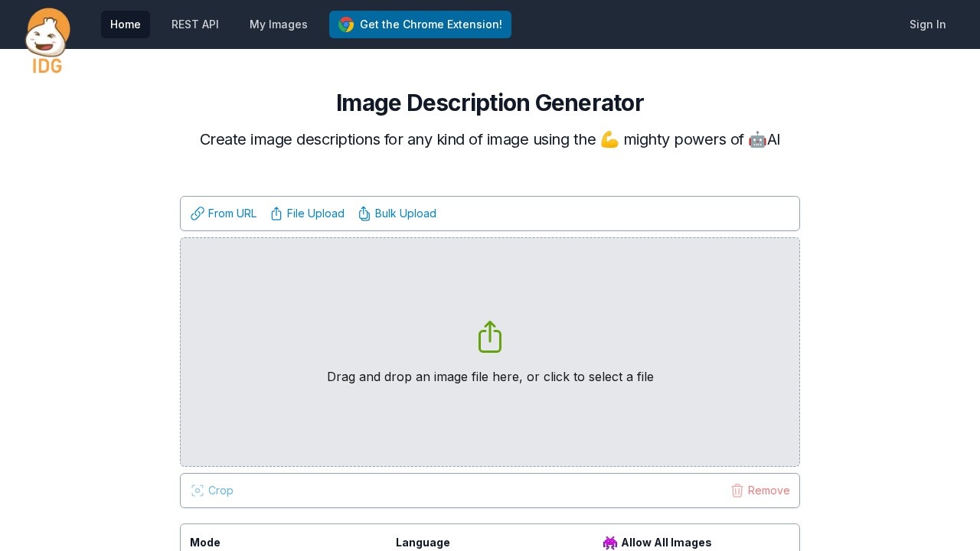Viewport: 980px width, 551px height.
Task: Open the REST API page
Action: point(195,24)
